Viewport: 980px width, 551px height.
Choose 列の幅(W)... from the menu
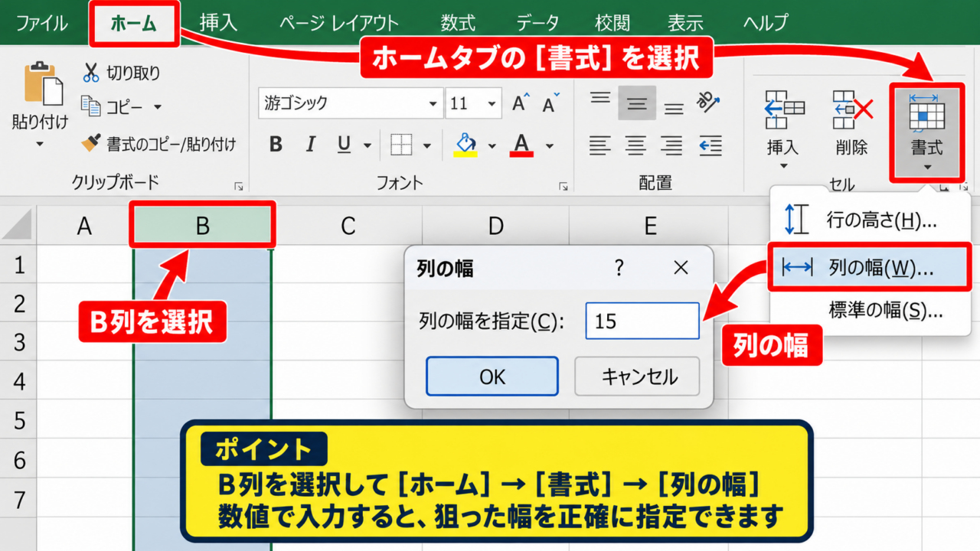(x=871, y=267)
